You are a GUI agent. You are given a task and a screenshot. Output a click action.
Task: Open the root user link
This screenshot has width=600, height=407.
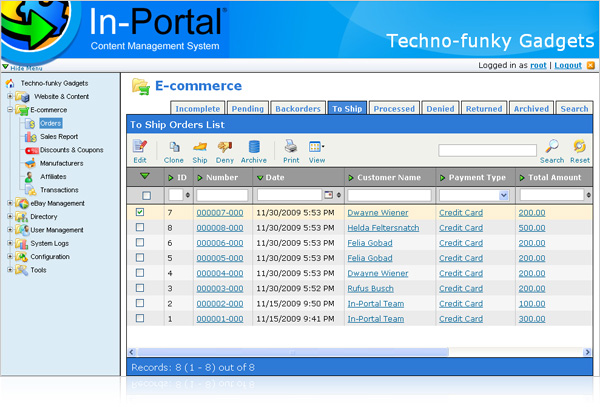tap(538, 65)
